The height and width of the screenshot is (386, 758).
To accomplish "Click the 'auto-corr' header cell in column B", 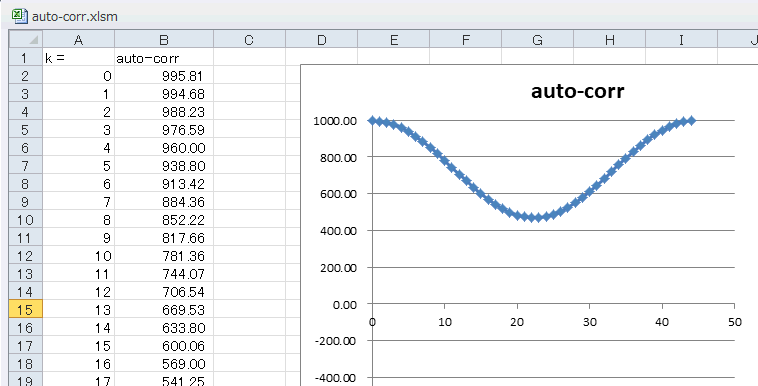I will coord(164,58).
